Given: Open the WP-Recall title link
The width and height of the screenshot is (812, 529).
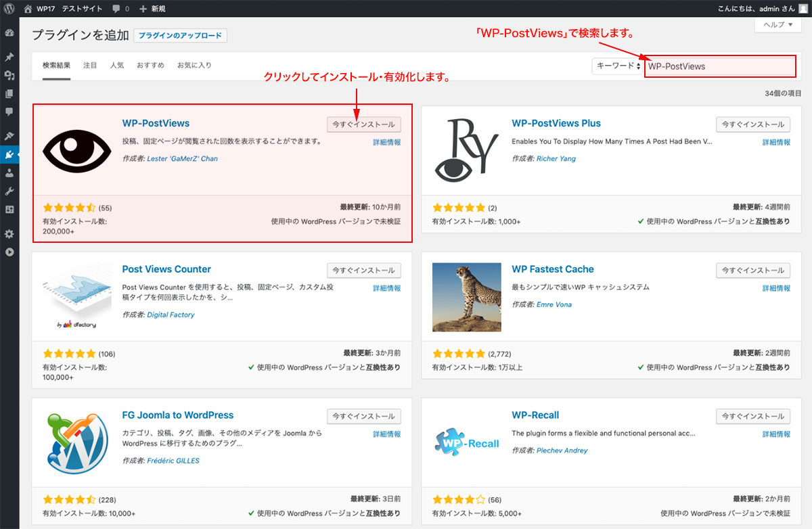Looking at the screenshot, I should 535,415.
